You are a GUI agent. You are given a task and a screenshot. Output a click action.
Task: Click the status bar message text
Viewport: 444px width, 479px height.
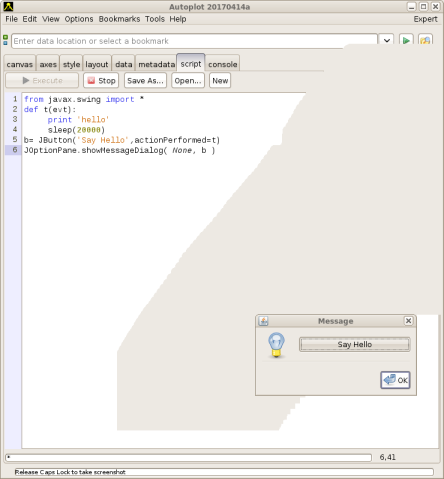70,472
